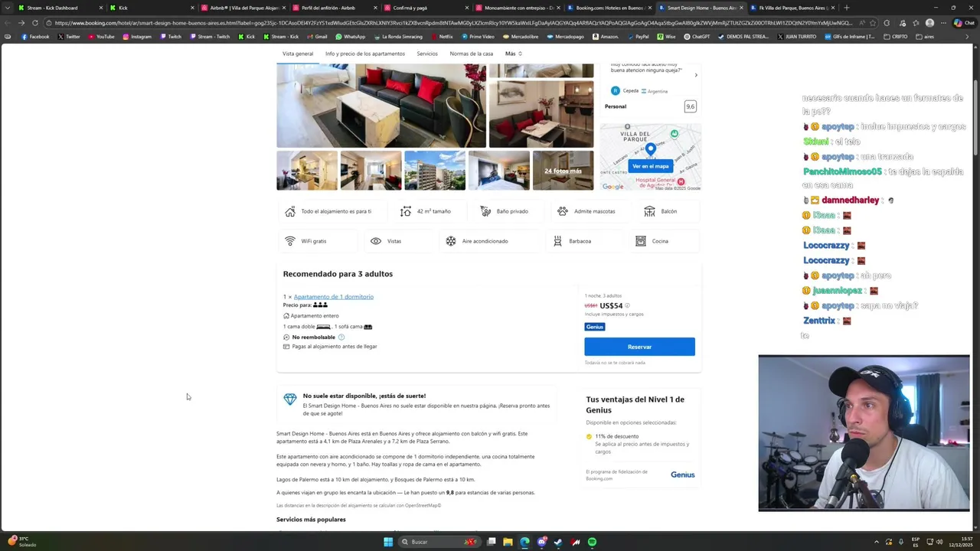This screenshot has width=980, height=551.
Task: Click the WiFi gratis icon
Action: [x=289, y=241]
